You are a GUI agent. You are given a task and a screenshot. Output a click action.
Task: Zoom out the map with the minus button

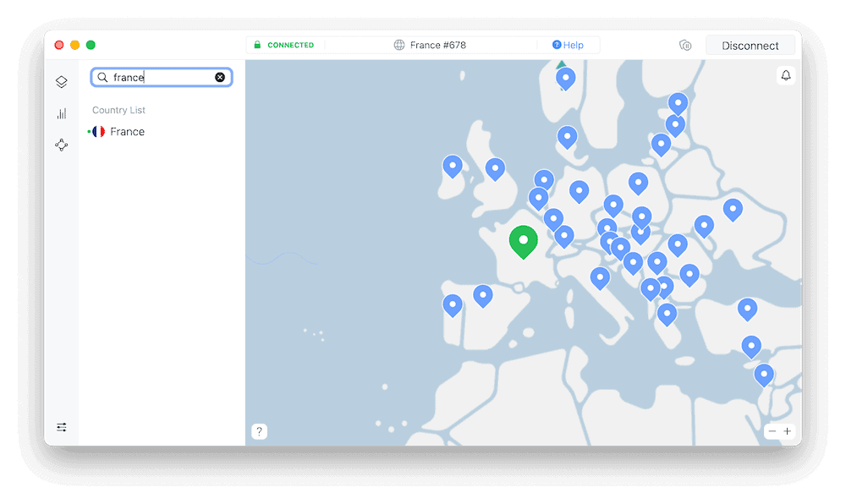(772, 431)
